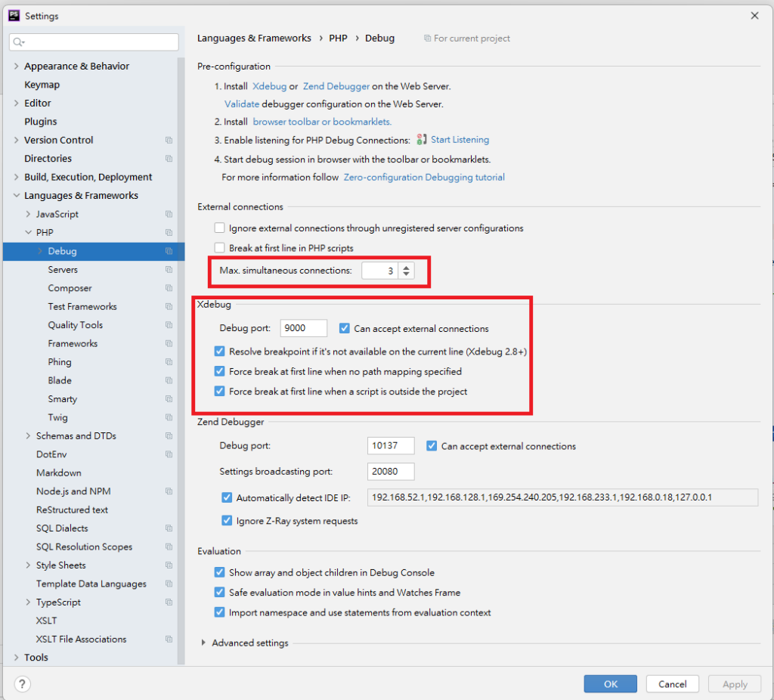Click the search magnifier icon in settings
Viewport: 774px width, 700px height.
18,42
